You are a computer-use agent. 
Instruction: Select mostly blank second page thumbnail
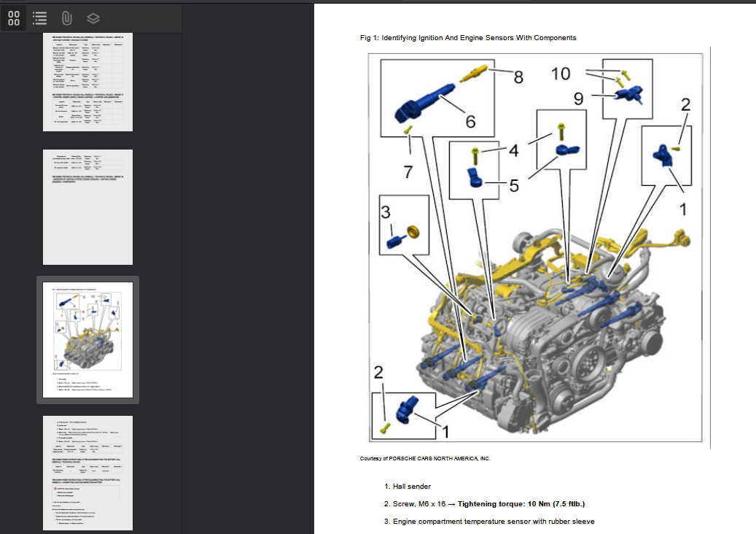pyautogui.click(x=87, y=207)
